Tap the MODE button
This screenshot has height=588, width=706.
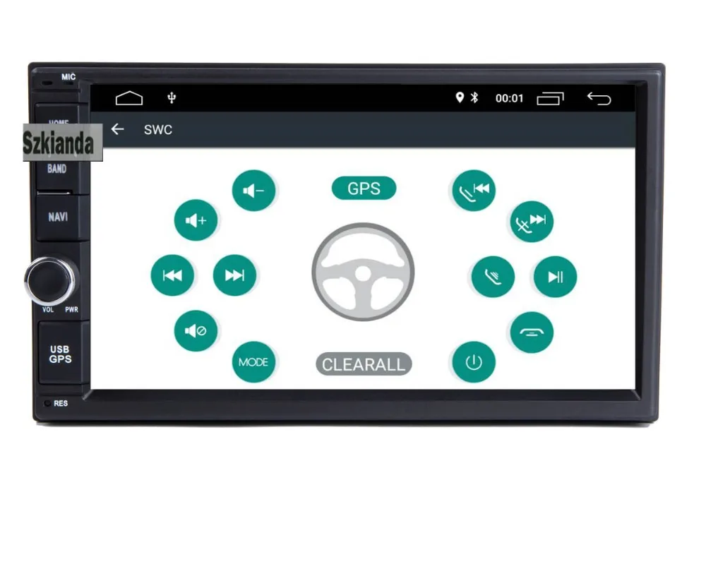tap(253, 362)
